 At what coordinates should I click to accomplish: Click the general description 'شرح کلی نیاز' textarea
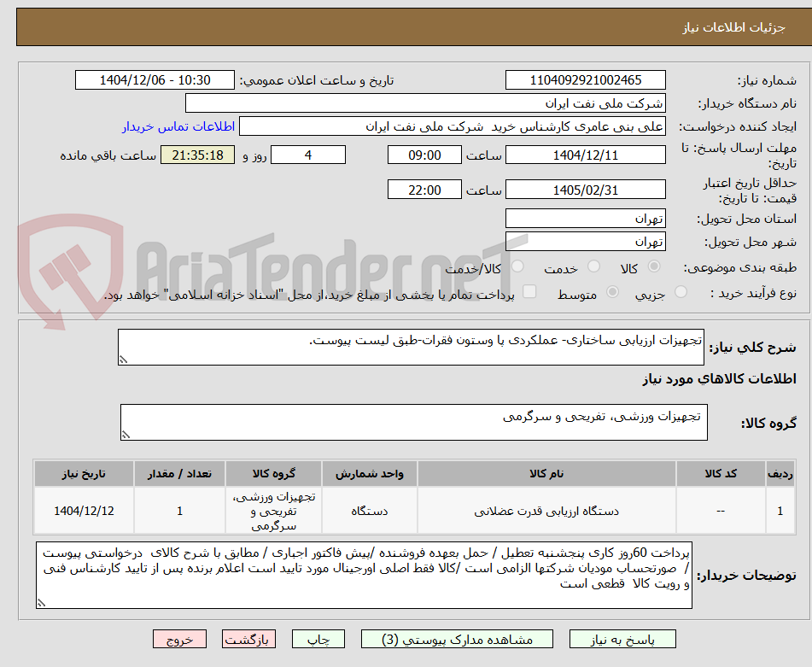(411, 347)
